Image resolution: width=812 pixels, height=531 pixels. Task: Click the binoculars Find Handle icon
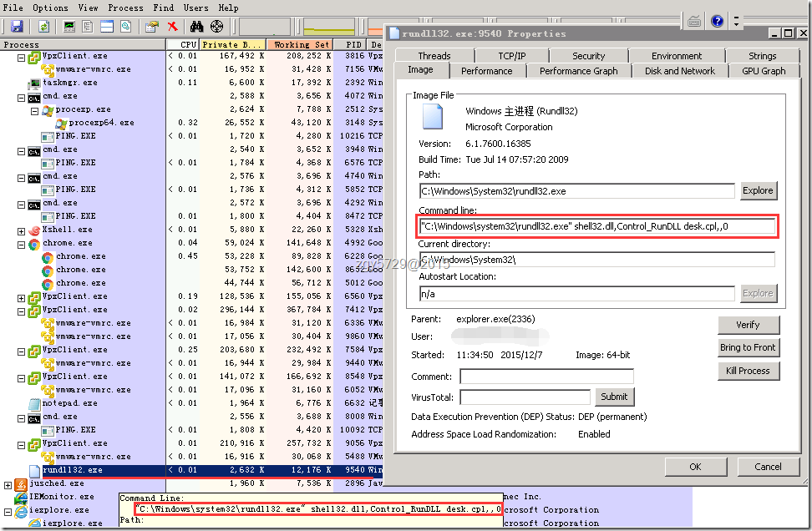pos(197,27)
